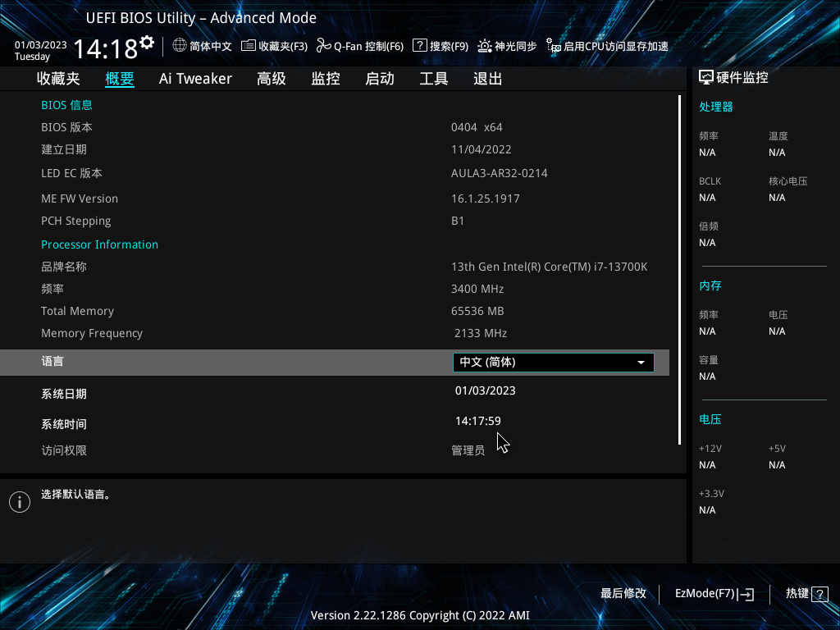Open 神光同步 Aura Sync settings
This screenshot has width=840, height=630.
point(483,46)
